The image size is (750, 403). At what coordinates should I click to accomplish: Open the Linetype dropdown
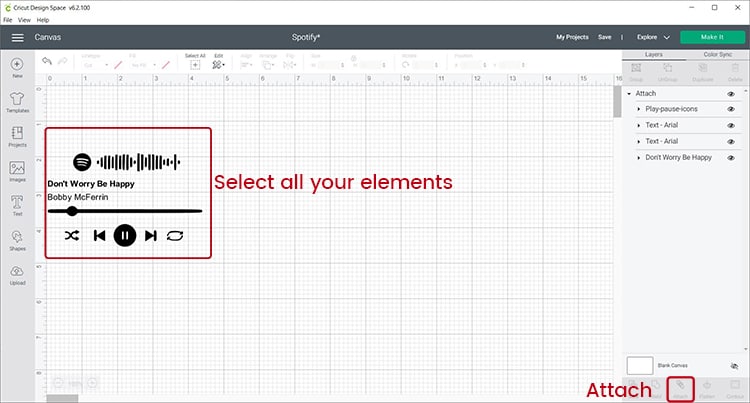click(x=95, y=65)
